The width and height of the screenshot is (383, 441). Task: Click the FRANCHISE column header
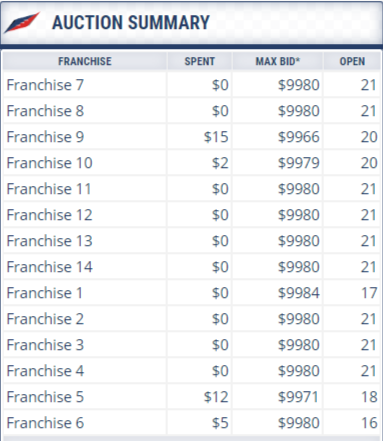click(85, 61)
